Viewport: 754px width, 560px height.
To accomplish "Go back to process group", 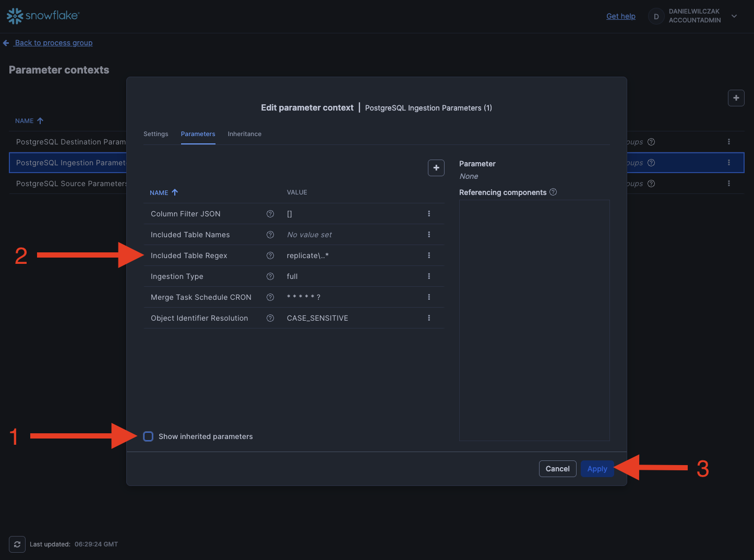I will pyautogui.click(x=53, y=43).
